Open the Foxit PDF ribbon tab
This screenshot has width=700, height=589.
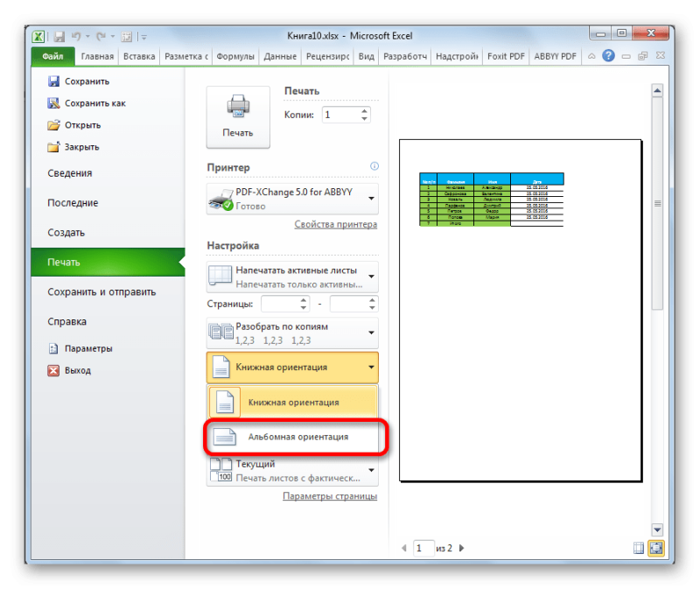coord(506,56)
